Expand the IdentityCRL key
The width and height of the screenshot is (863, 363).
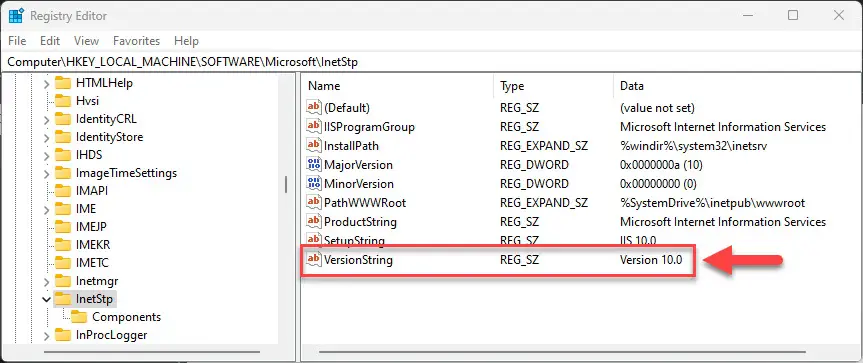47,119
